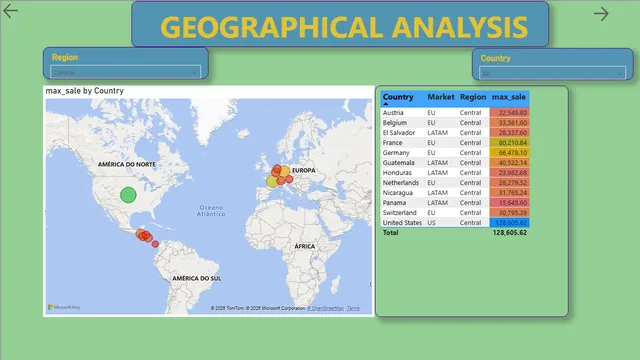Sort table by Country column header
The image size is (640, 360).
coord(398,97)
